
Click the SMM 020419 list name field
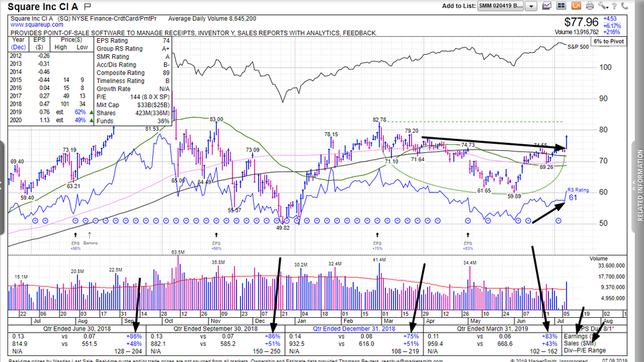pos(502,6)
